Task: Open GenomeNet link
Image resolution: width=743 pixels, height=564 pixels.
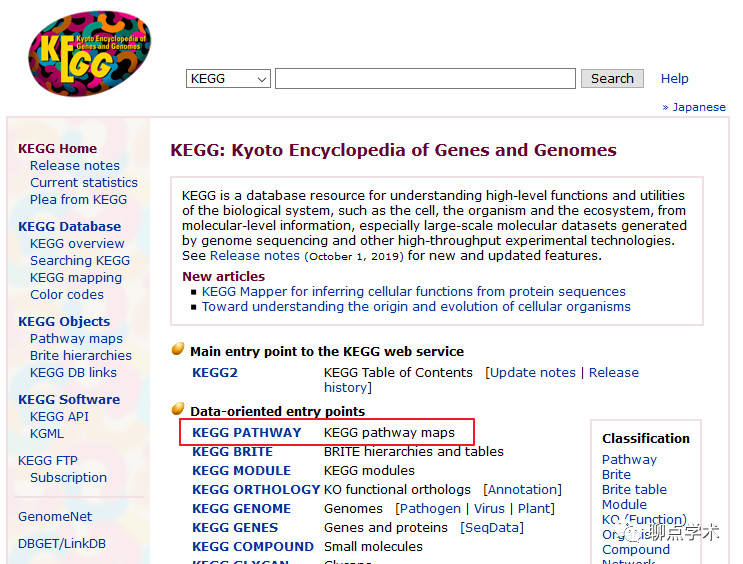Action: point(55,517)
